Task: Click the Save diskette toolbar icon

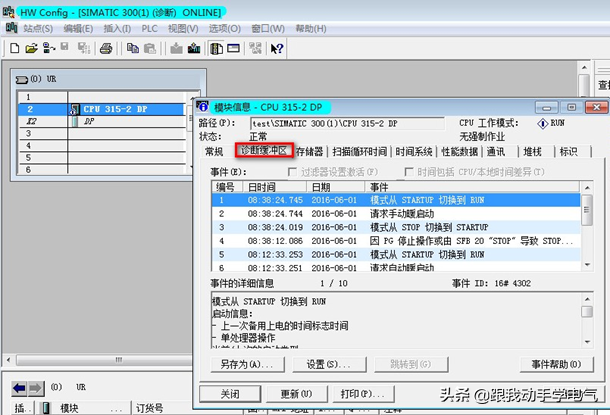Action: [65, 47]
